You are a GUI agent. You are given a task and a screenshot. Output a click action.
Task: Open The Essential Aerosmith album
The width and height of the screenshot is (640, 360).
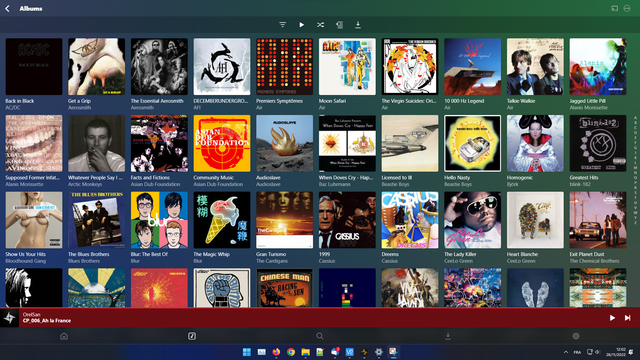coord(159,67)
